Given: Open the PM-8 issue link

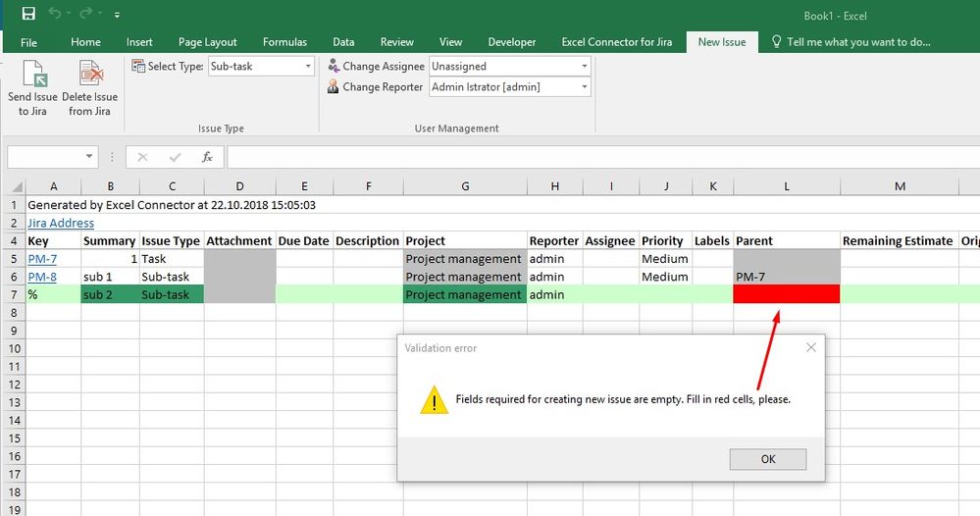Looking at the screenshot, I should coord(42,277).
